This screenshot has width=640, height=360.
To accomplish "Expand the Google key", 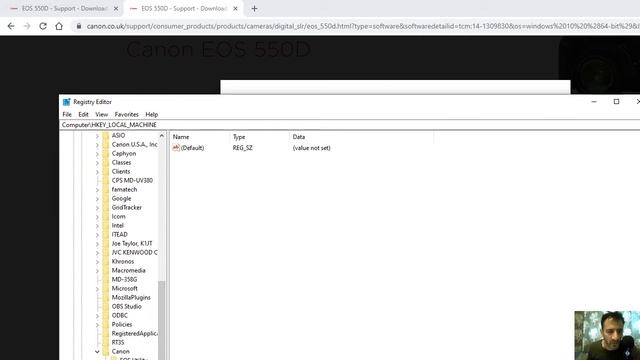I will tap(97, 199).
